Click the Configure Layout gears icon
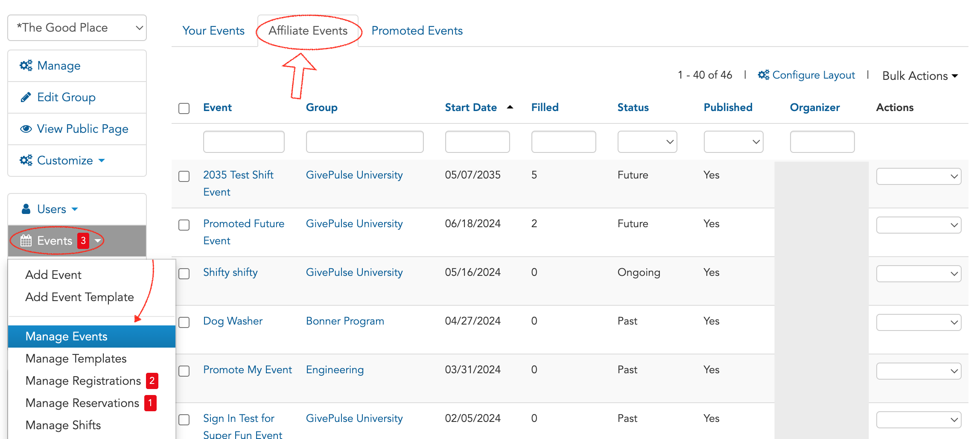Image resolution: width=980 pixels, height=439 pixels. pos(764,75)
